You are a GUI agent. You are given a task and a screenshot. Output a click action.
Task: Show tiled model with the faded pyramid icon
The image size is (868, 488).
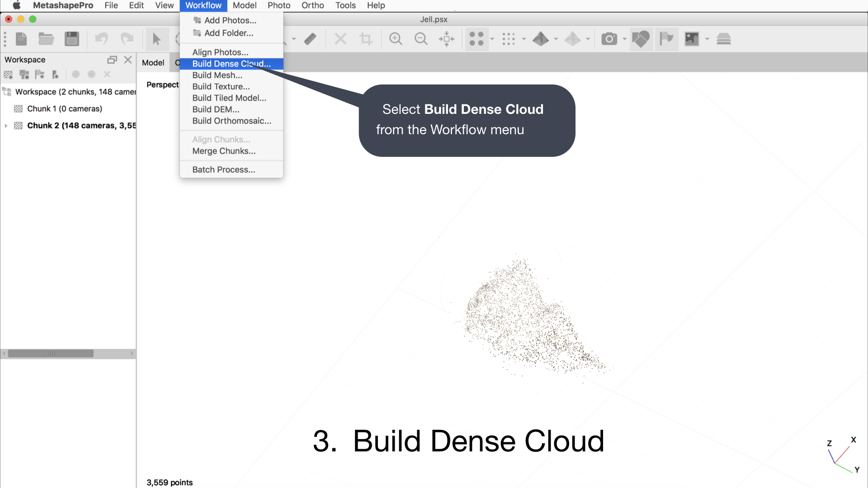[x=573, y=39]
